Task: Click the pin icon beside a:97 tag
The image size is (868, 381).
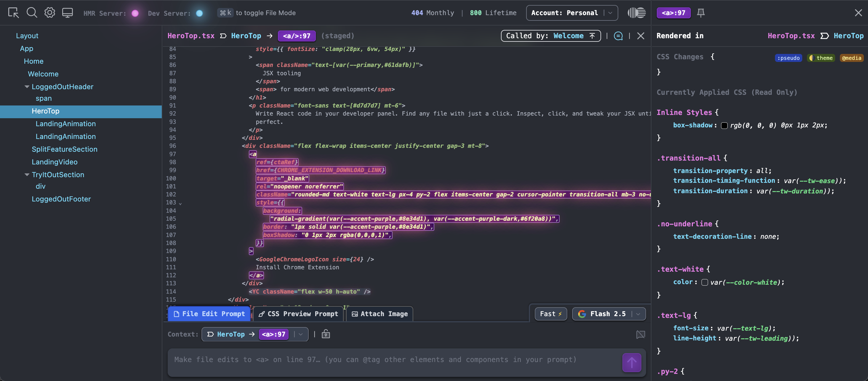Action: coord(701,13)
